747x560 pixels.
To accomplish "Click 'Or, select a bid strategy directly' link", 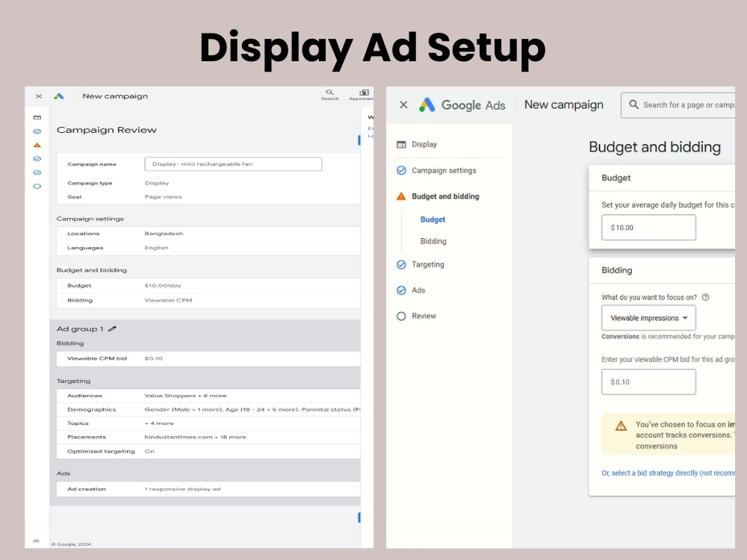I will click(668, 473).
